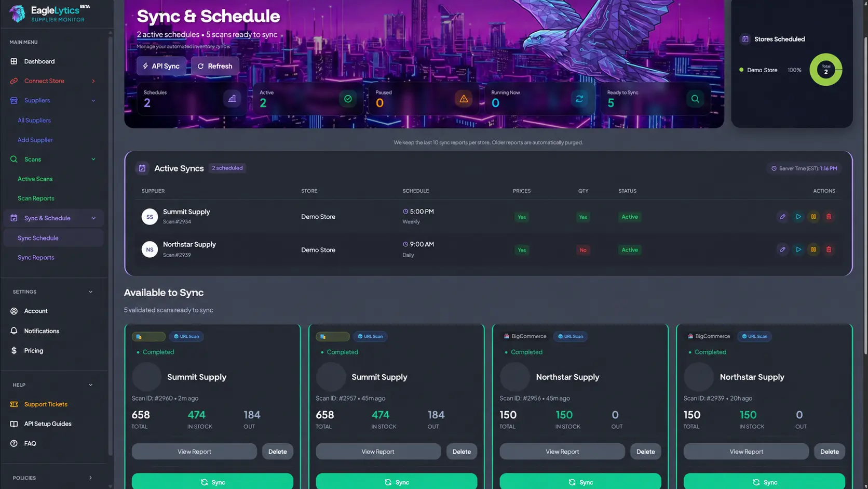
Task: Delete the Northstar Supply schedule trash icon
Action: tap(829, 249)
